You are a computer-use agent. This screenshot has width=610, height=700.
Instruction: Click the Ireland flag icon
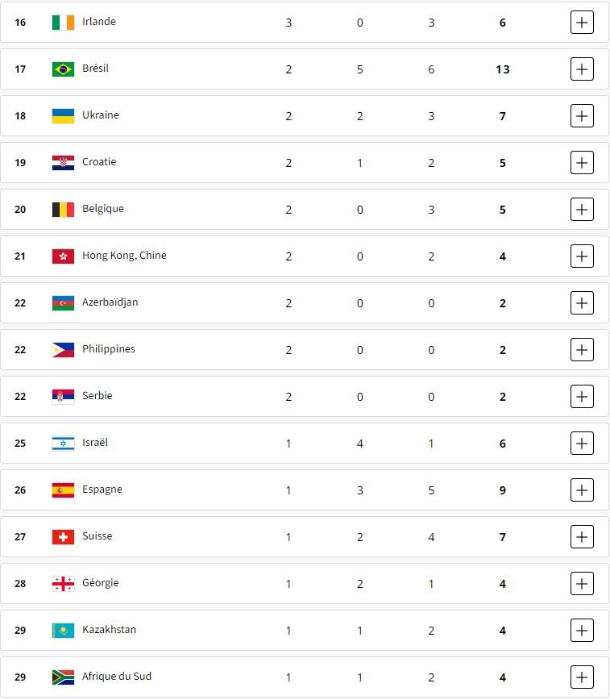(x=63, y=23)
